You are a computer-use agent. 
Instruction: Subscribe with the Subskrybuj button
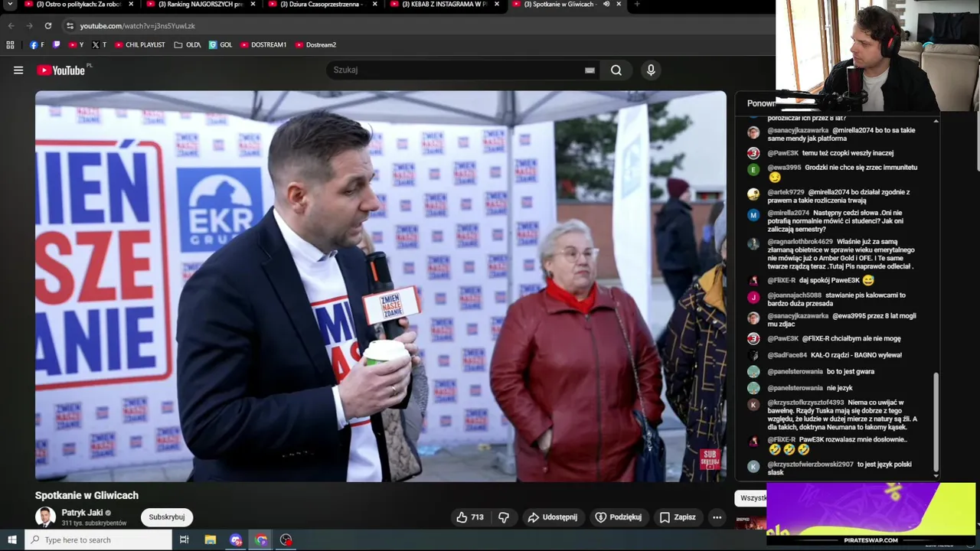click(166, 517)
